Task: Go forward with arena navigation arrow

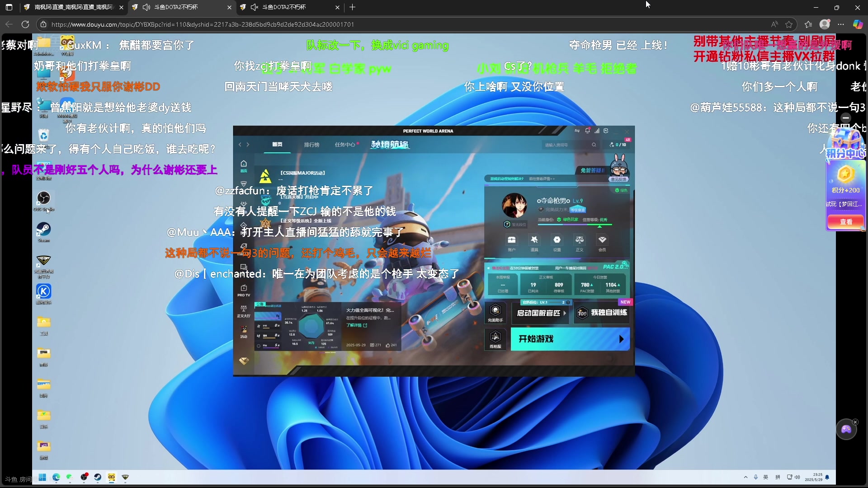Action: (248, 145)
